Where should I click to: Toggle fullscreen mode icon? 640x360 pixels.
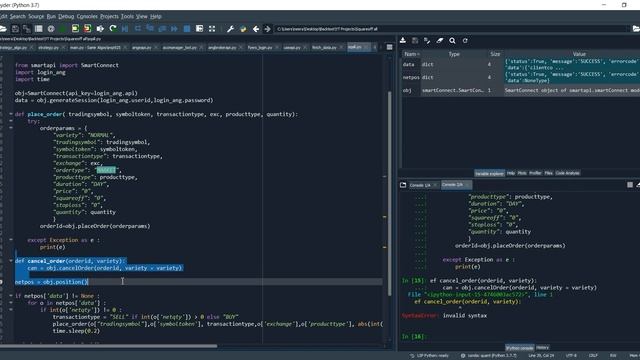point(212,29)
